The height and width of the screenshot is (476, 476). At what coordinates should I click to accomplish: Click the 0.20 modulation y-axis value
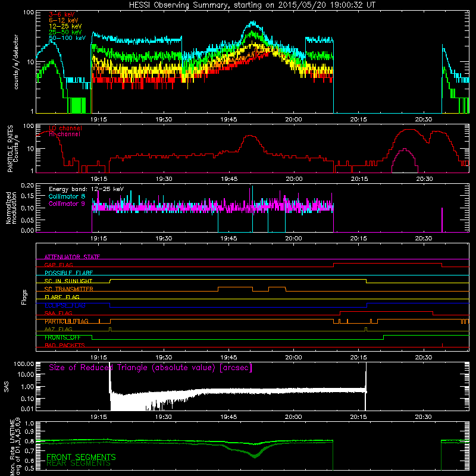point(27,186)
